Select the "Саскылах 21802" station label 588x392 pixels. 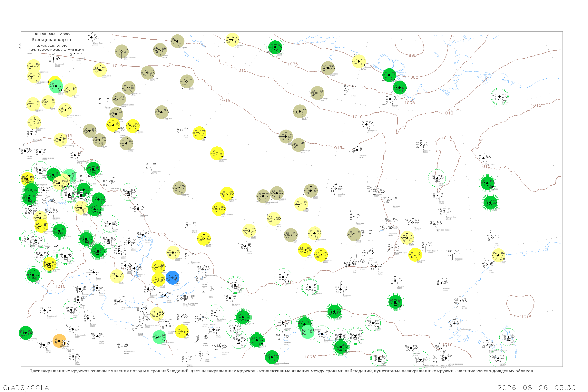click(x=334, y=74)
